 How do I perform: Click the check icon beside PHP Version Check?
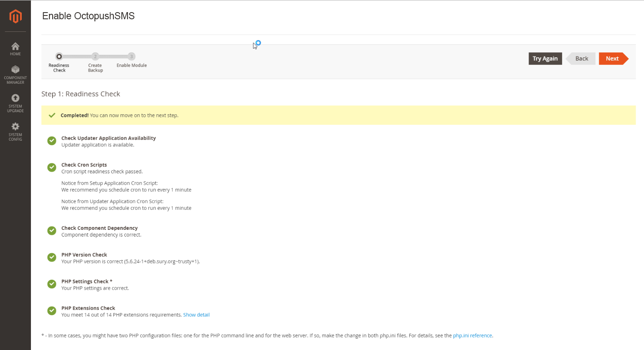pos(52,257)
